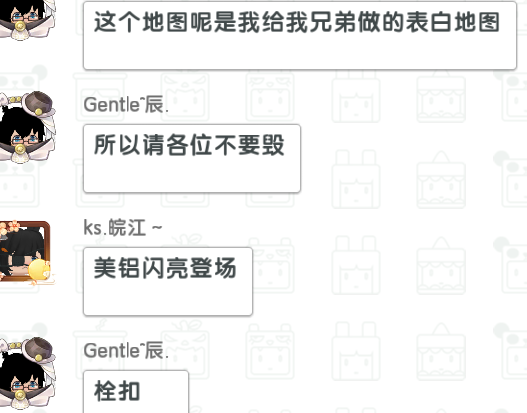Open ks.皖江 user avatar
Screen dimensions: 527x413
(26, 251)
